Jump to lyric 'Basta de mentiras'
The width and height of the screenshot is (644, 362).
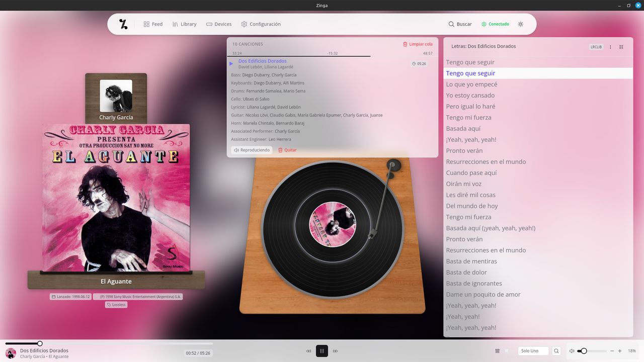click(x=538, y=261)
